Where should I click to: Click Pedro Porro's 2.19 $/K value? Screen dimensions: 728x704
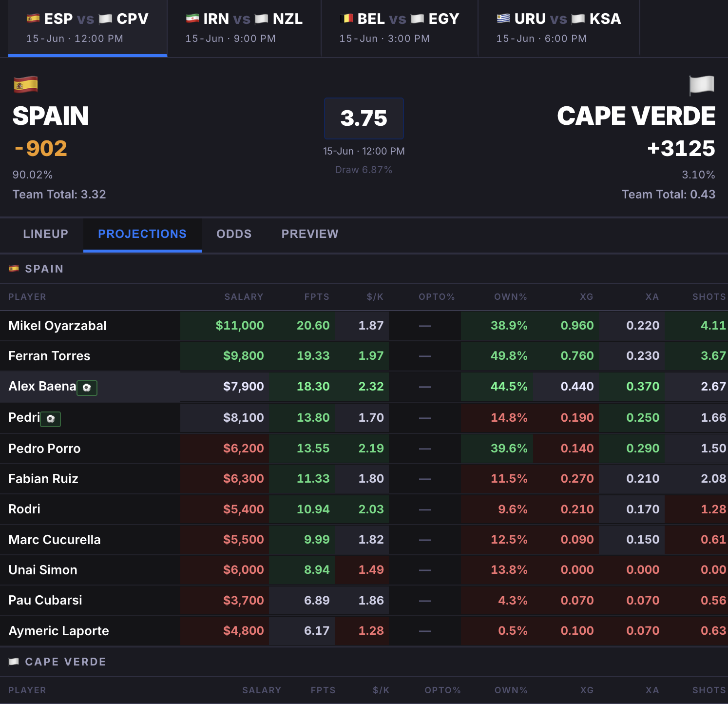371,449
